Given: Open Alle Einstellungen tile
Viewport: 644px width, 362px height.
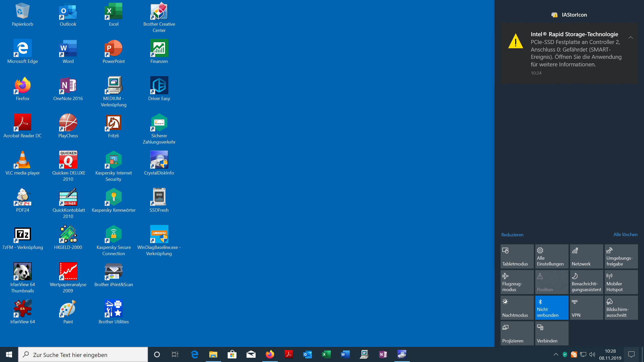Looking at the screenshot, I should pos(552,256).
